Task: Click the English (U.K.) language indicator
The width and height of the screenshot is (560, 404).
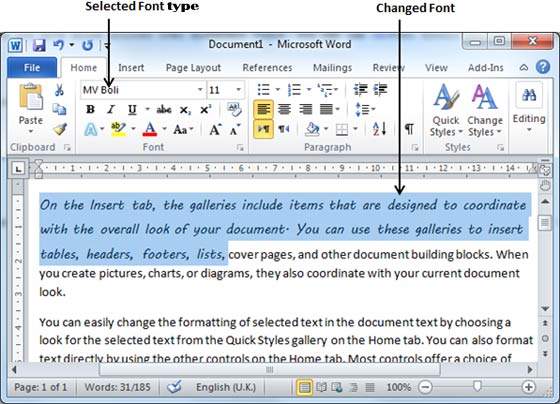Action: [226, 387]
